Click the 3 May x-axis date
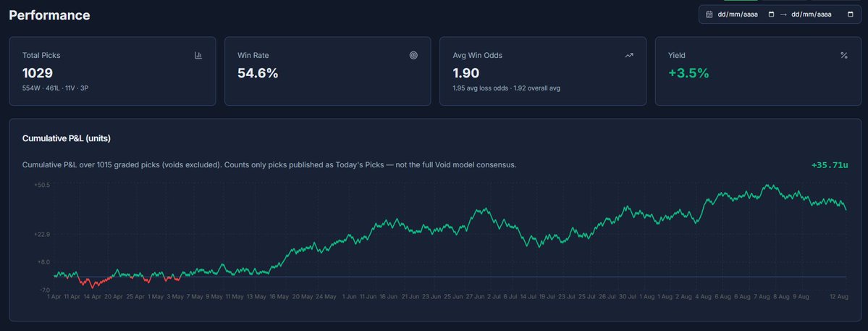The image size is (868, 331). pyautogui.click(x=175, y=297)
